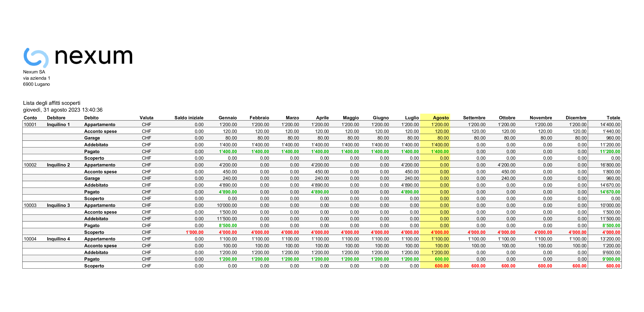Select account number 10003 cell
Screen dimensions: 644x312
(30, 205)
